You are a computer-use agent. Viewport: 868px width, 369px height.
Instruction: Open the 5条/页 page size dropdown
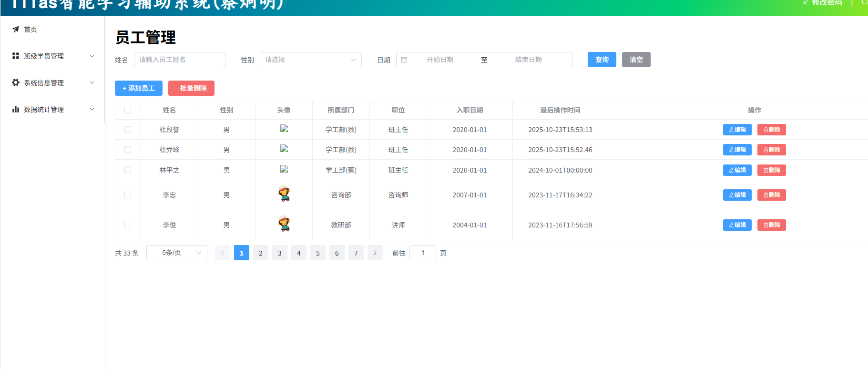(x=177, y=253)
